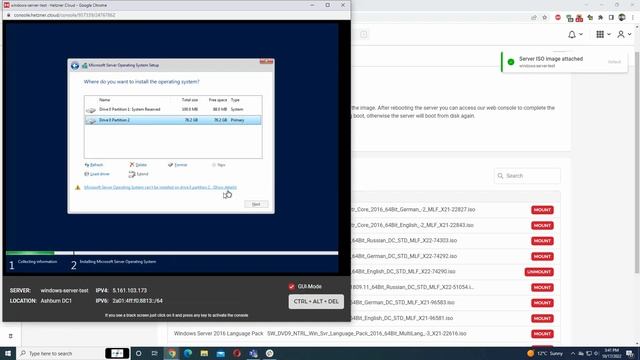Open the notifications bell dropdown
This screenshot has width=640, height=360.
click(x=575, y=35)
